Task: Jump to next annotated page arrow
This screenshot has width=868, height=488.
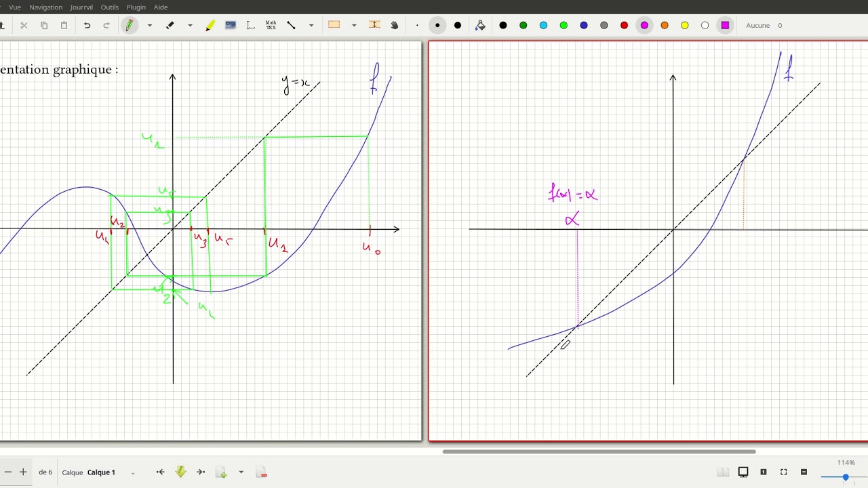Action: click(x=180, y=472)
